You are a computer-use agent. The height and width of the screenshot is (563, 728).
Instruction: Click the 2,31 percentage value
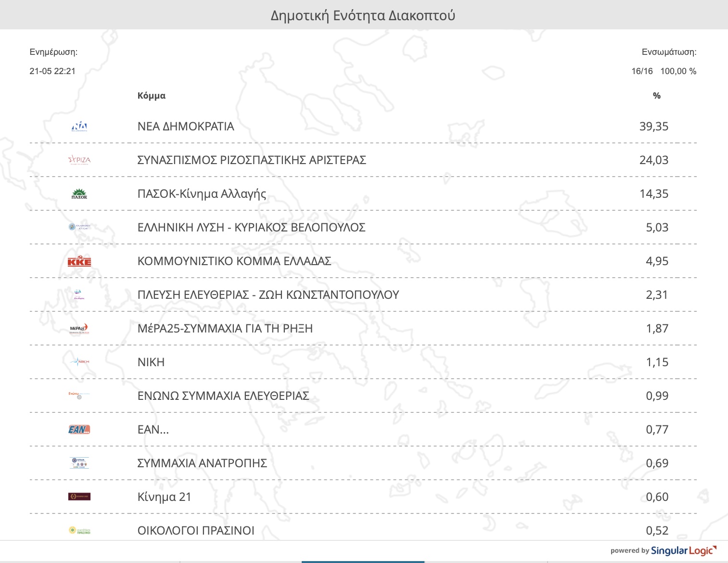click(657, 295)
